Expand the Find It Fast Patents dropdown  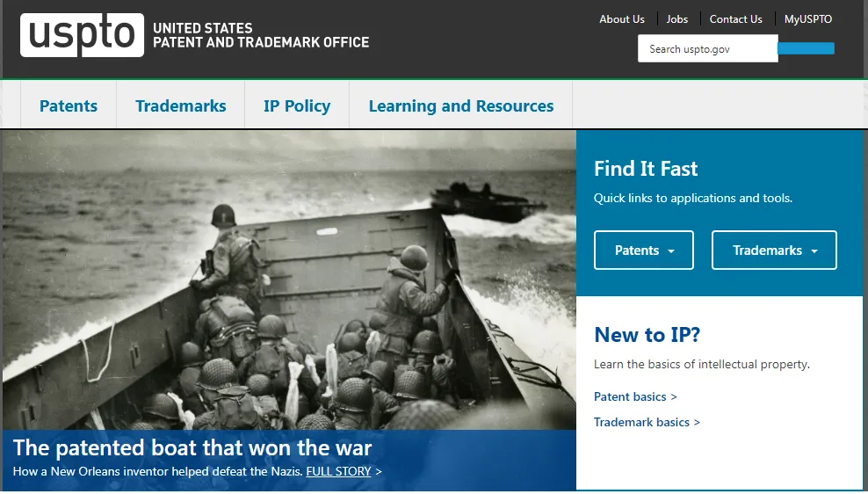click(x=644, y=251)
